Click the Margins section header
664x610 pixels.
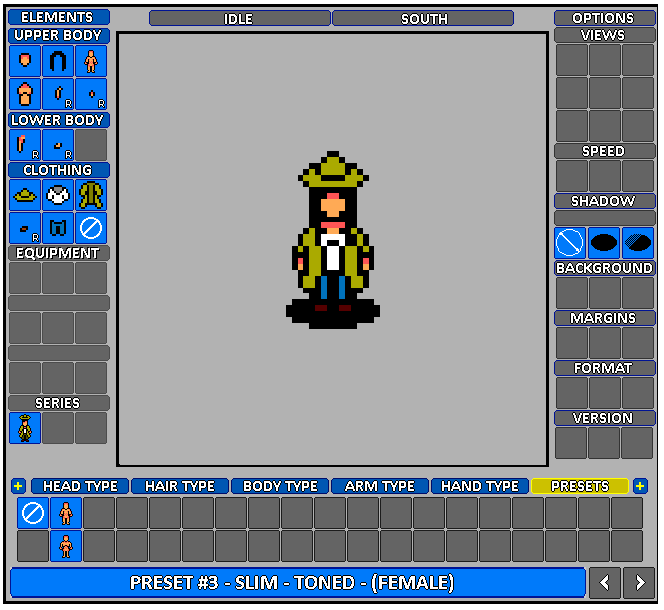pyautogui.click(x=605, y=318)
